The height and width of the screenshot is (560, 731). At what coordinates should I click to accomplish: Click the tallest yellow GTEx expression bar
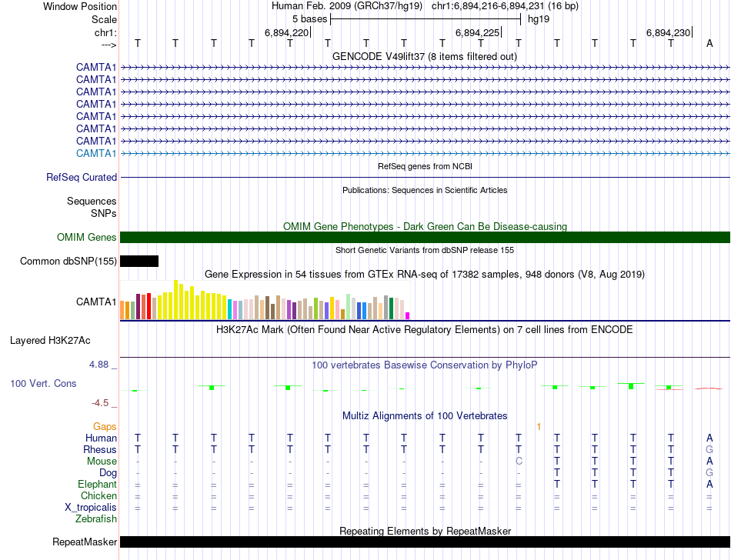[175, 299]
